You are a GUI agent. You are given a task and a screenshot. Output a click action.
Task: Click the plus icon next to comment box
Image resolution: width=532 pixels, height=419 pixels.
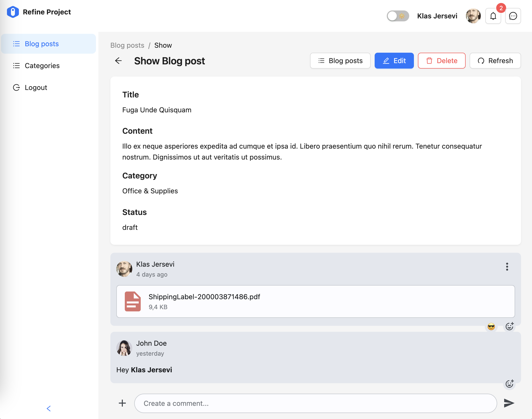[x=122, y=403]
